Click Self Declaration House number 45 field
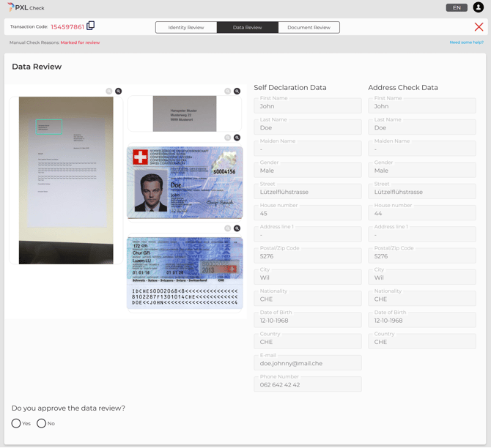This screenshot has width=491, height=448. click(308, 213)
